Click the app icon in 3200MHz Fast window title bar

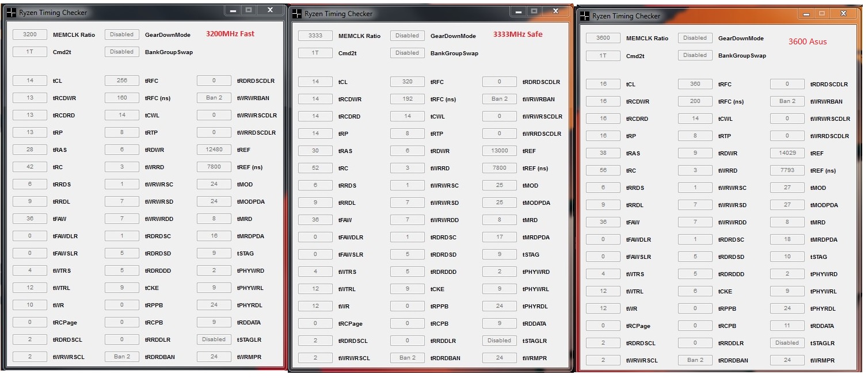(x=11, y=13)
